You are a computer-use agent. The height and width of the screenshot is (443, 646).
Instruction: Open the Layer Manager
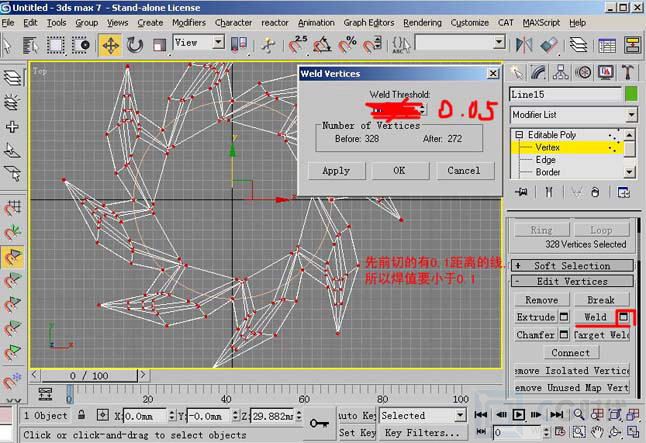[x=578, y=45]
